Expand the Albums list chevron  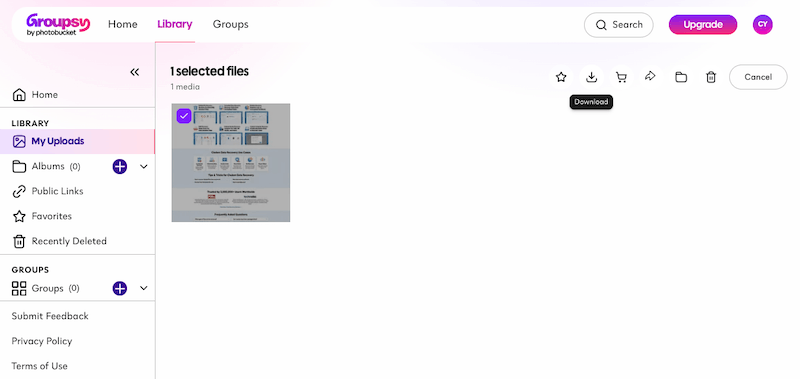click(144, 166)
